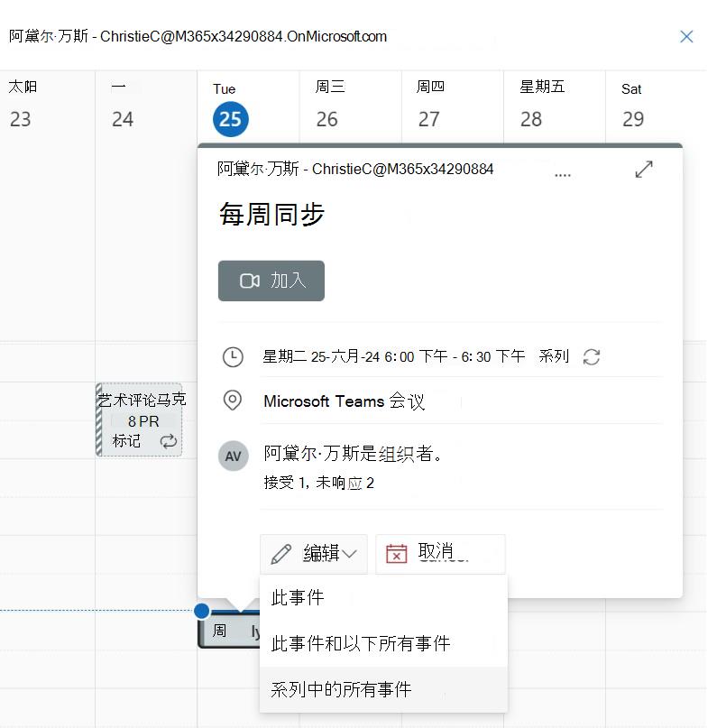Click the 接受 1, 未响应 2 response summary
The image size is (717, 728).
coord(319,483)
